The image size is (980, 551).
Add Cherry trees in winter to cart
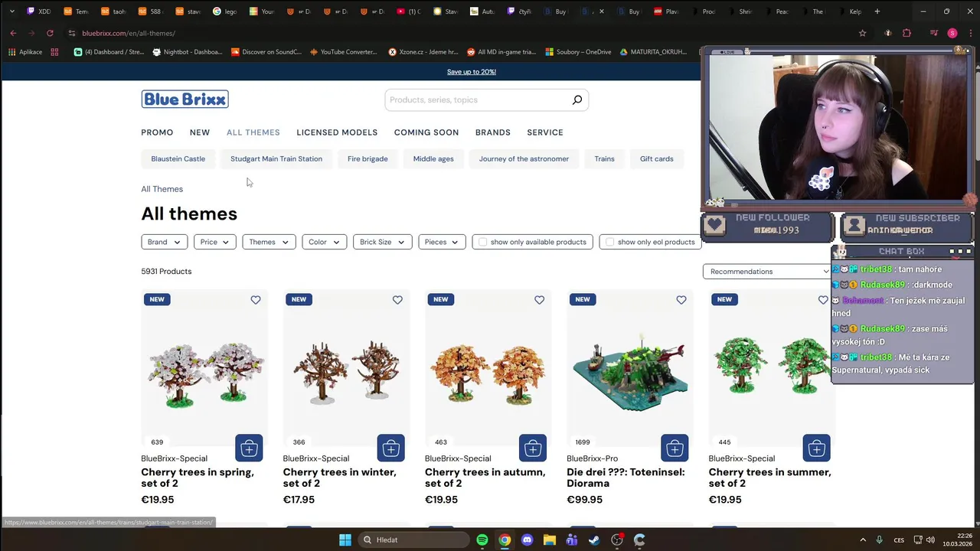tap(390, 448)
